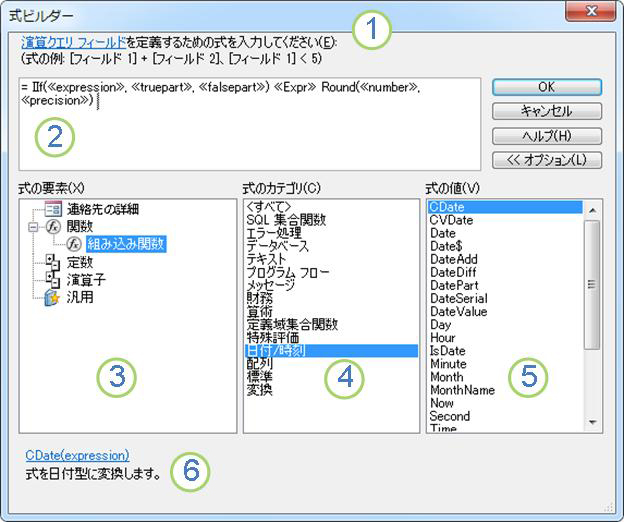
Task: Select 汎用 in expression elements
Action: 80,297
